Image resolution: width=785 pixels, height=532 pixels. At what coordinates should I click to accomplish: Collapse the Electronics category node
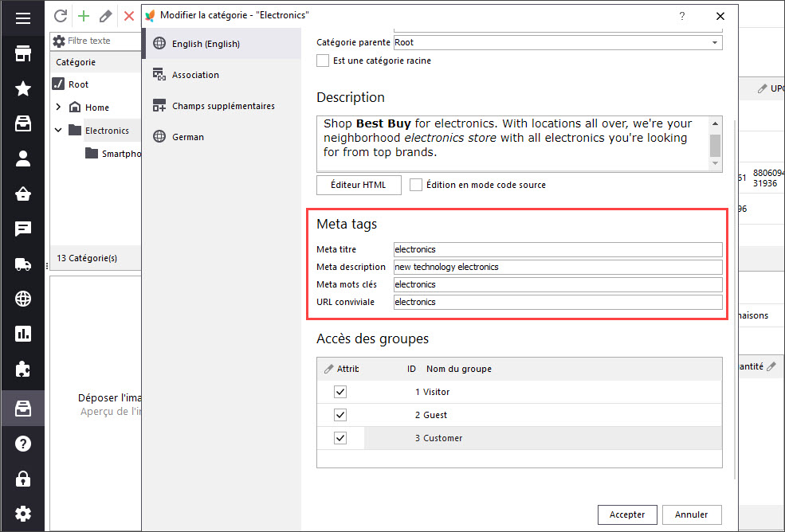click(x=58, y=130)
